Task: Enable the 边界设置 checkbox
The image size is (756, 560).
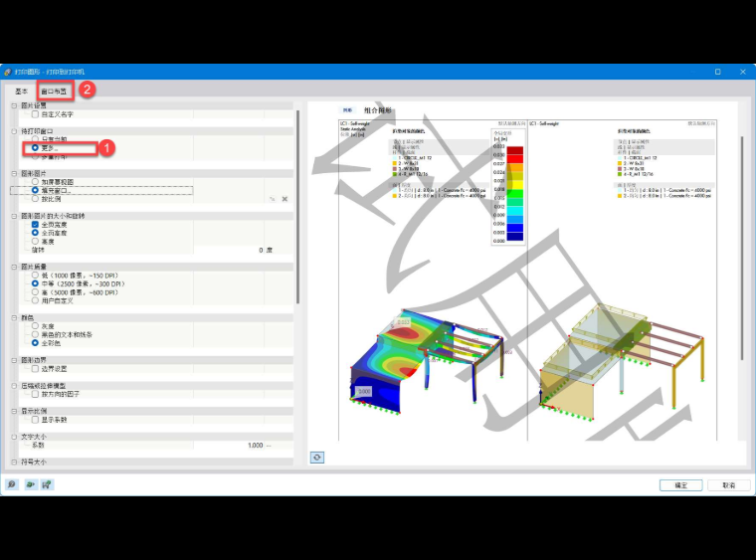Action: coord(35,369)
